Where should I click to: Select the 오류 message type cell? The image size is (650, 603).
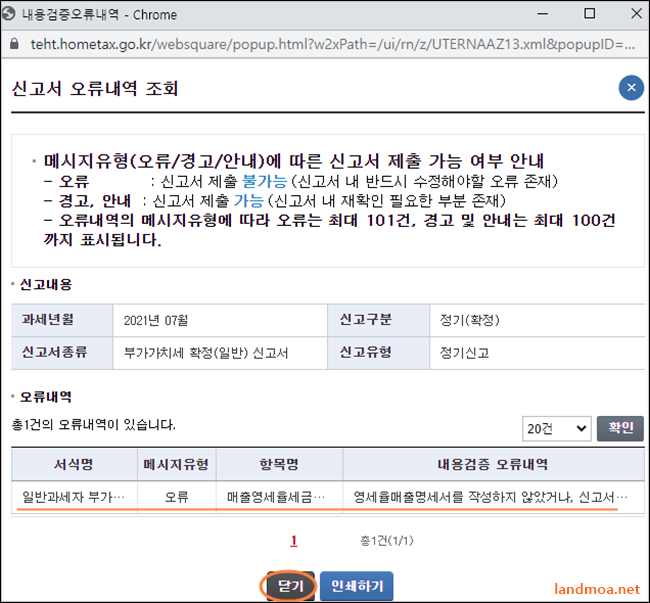(176, 496)
